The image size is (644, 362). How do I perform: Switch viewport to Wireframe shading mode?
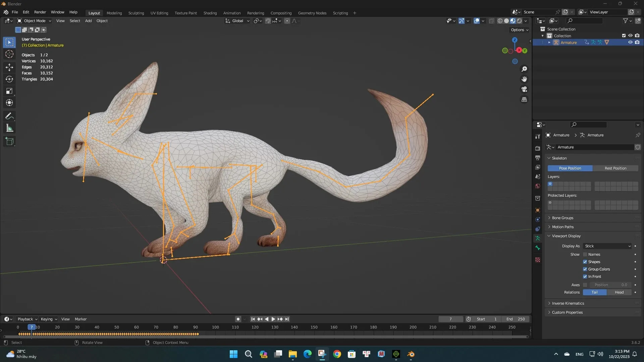[x=500, y=20]
